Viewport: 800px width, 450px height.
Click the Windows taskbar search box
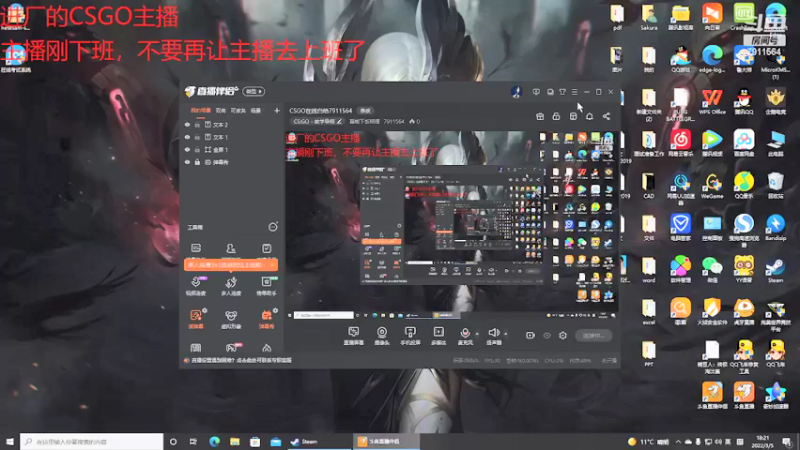click(92, 441)
